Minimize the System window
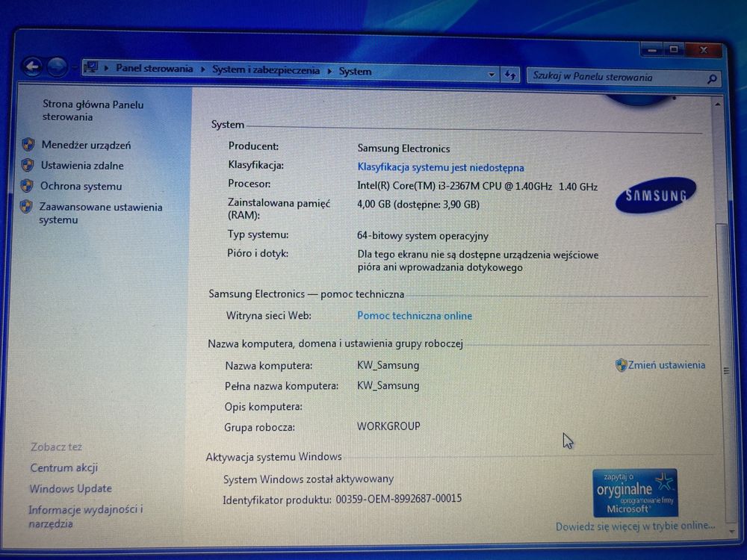Screen dimensions: 747x560 651,49
